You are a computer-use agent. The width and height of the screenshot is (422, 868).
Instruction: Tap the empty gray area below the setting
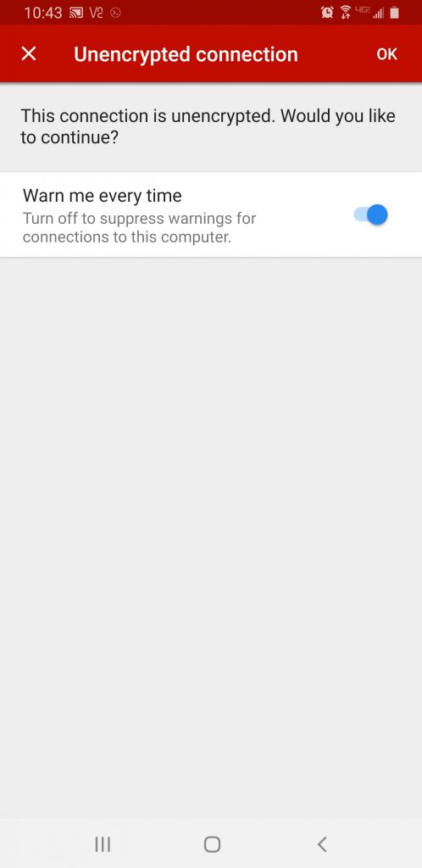point(211,537)
